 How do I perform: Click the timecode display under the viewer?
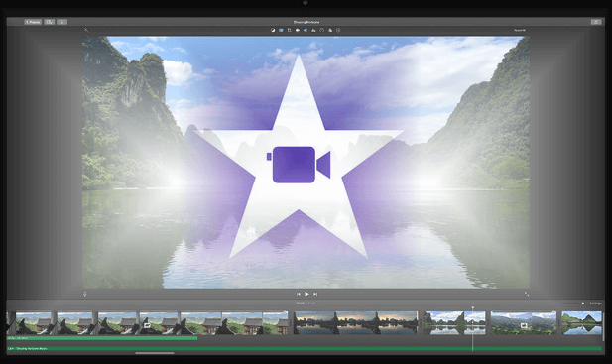306,303
